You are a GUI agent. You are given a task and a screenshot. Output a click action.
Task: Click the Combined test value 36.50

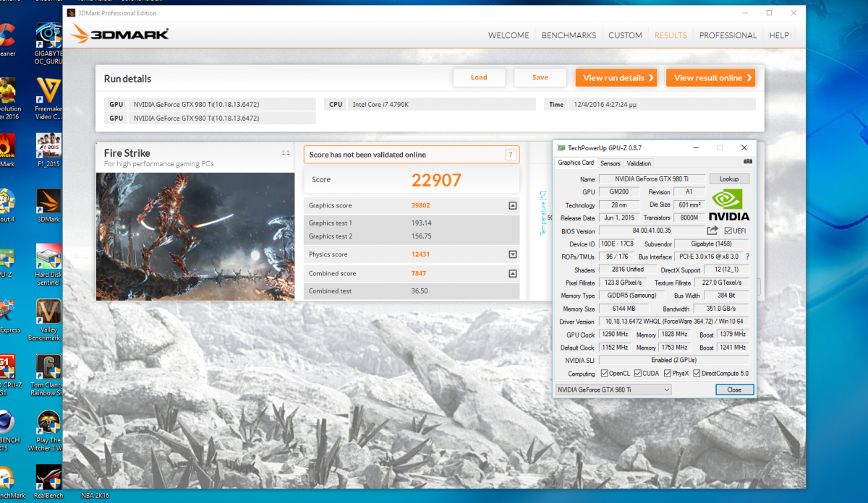coord(419,291)
